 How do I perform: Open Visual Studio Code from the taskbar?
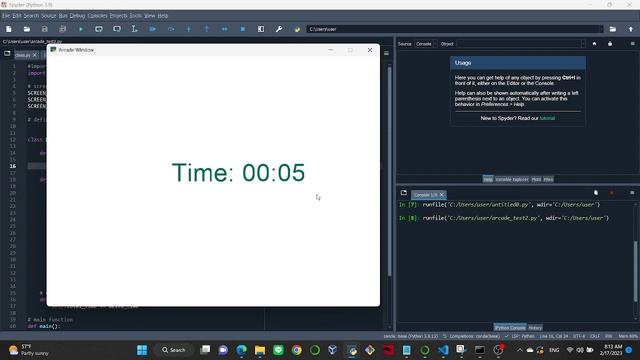[x=443, y=350]
